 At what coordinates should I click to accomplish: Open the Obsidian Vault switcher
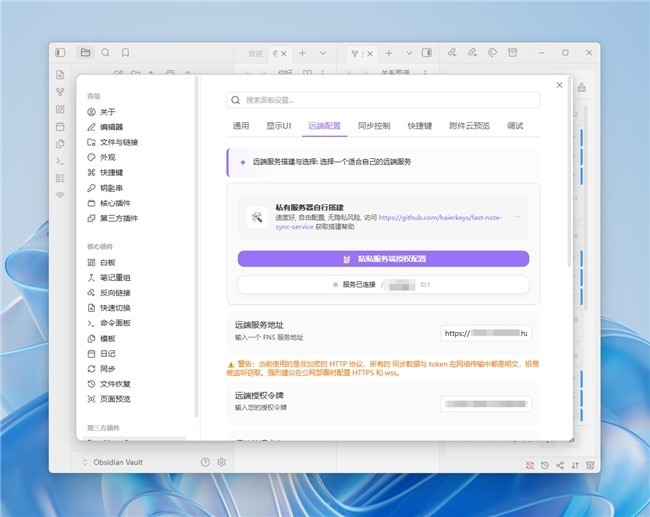[113, 462]
